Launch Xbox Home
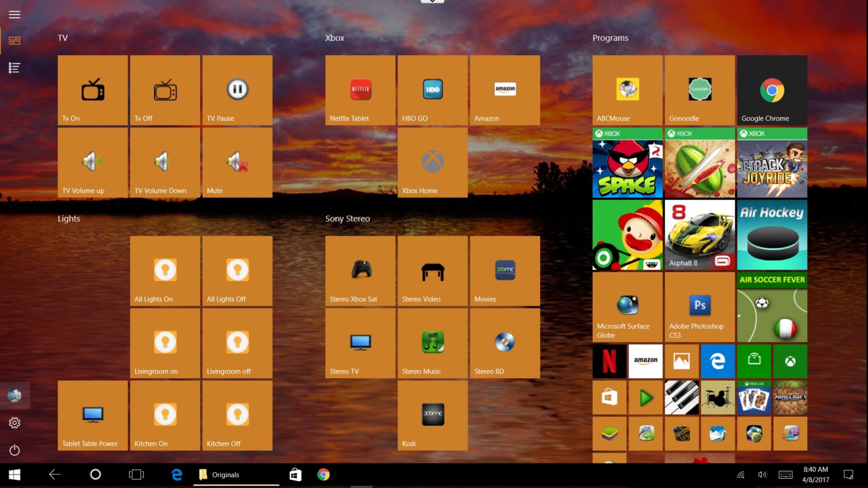 [433, 163]
